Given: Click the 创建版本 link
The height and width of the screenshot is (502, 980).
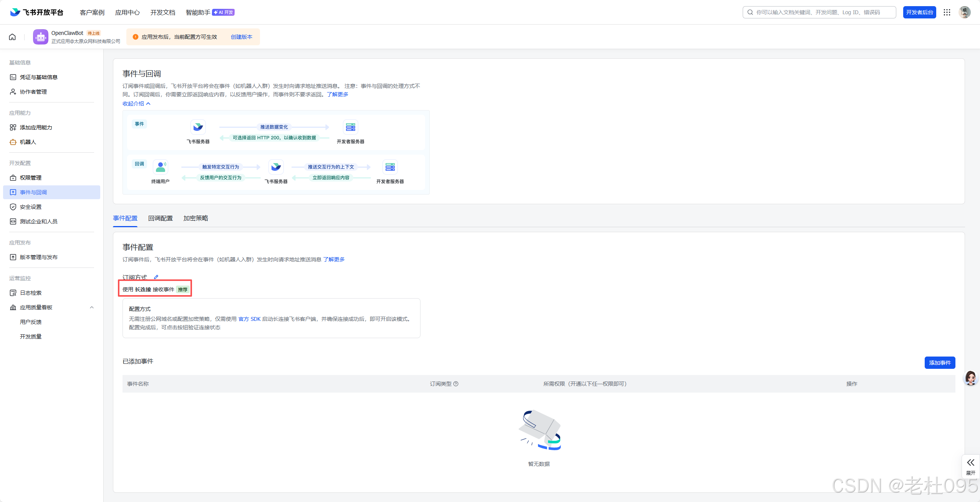Looking at the screenshot, I should tap(241, 37).
